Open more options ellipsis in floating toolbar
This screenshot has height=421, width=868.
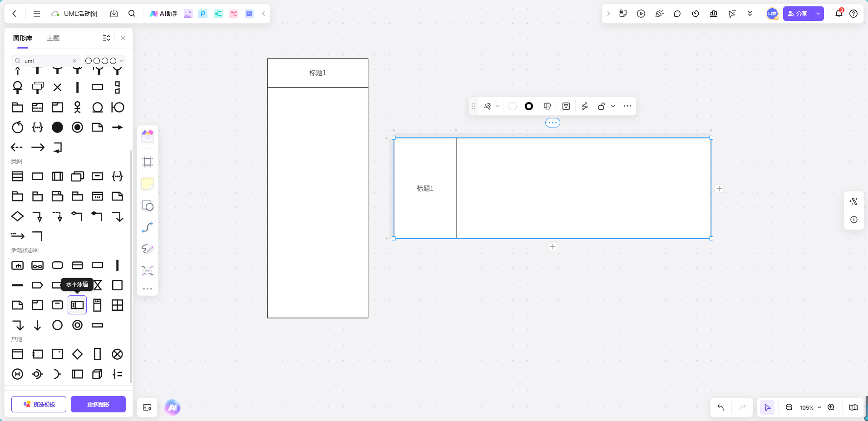click(627, 106)
